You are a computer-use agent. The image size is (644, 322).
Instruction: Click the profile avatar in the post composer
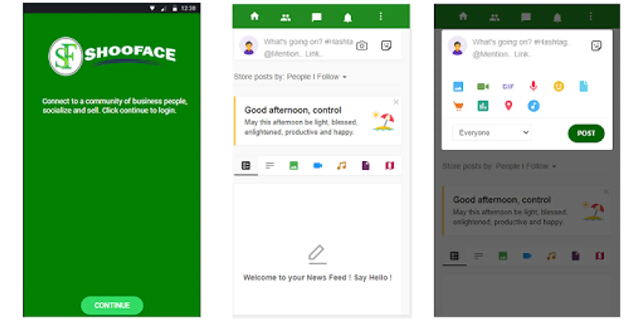point(458,46)
